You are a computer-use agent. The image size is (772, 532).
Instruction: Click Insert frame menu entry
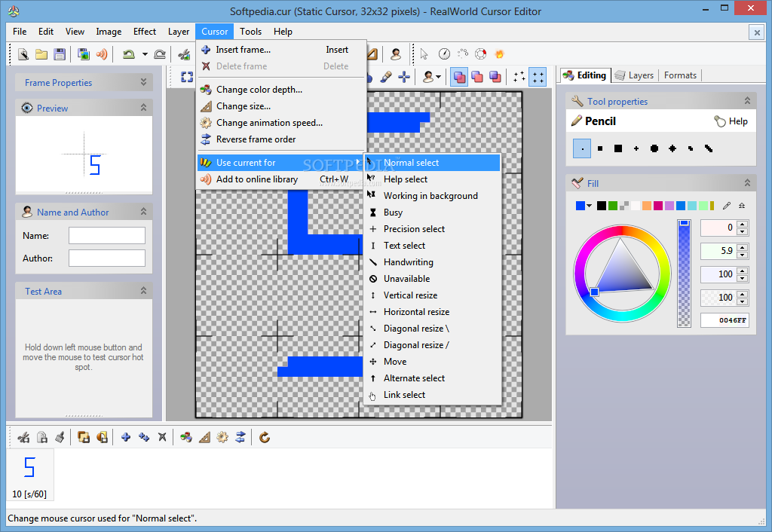(282, 50)
